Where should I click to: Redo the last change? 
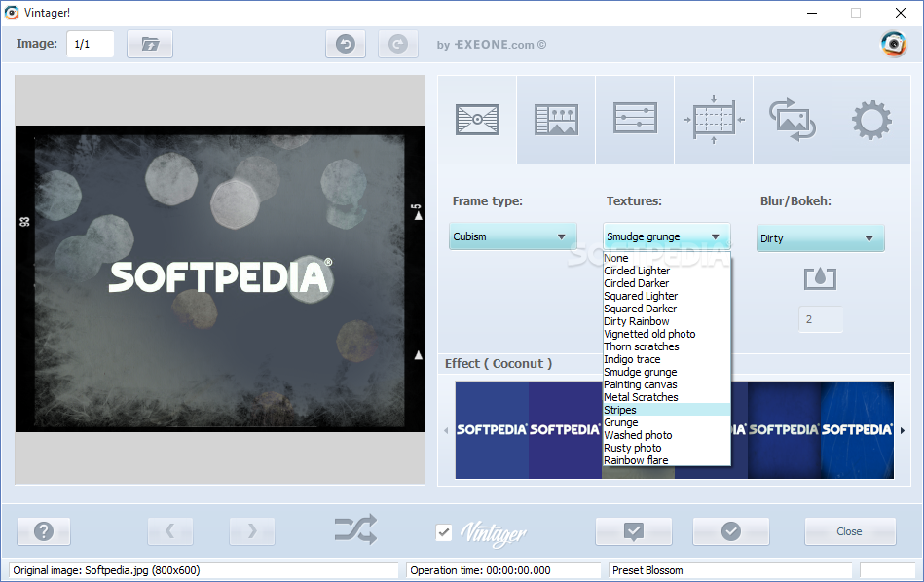coord(398,44)
